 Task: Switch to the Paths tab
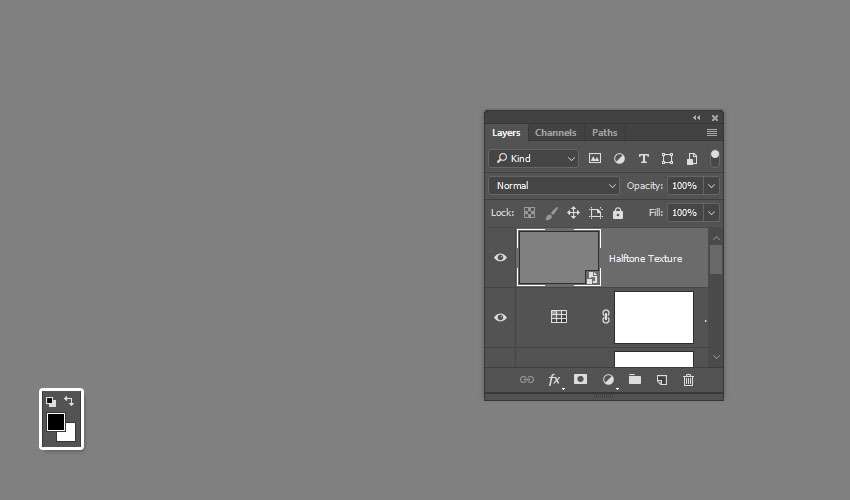[604, 133]
